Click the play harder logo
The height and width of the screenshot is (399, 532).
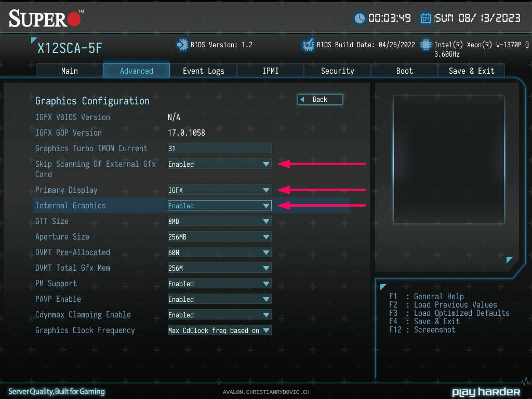point(486,392)
